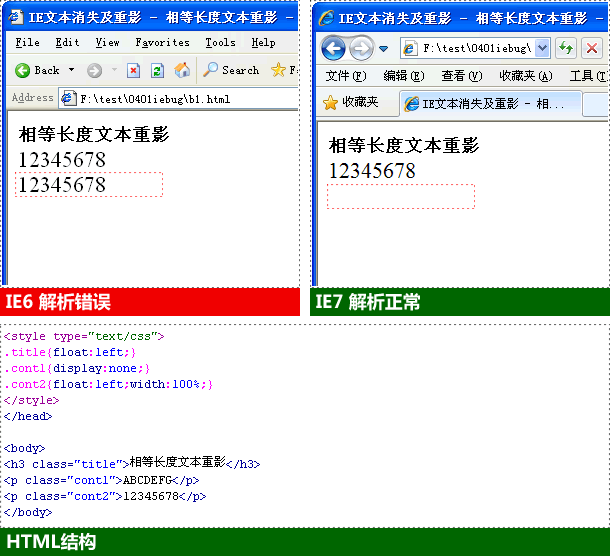Open the Tools menu in IE6
Viewport: 610px width, 556px height.
point(220,43)
